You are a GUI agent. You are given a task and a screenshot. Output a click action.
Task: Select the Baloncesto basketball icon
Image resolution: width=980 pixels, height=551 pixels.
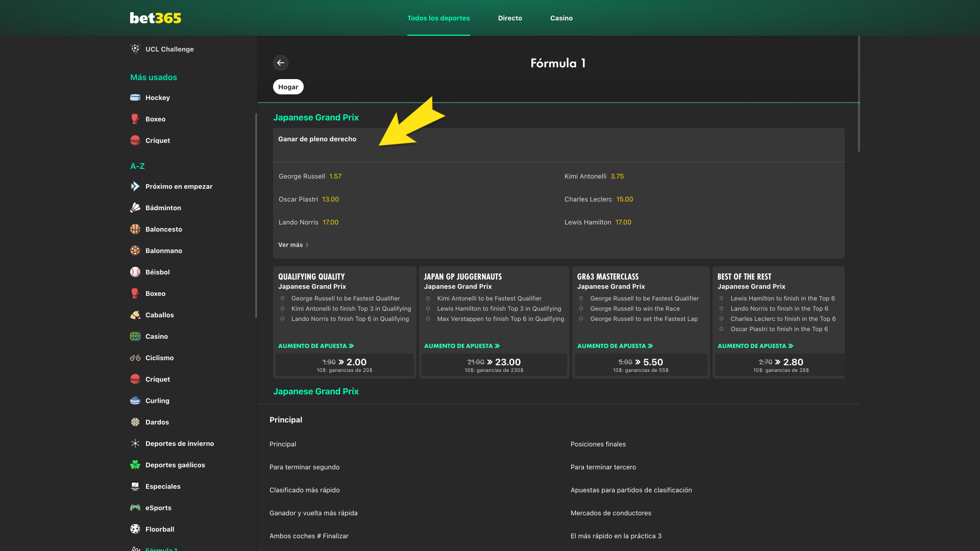click(x=135, y=229)
